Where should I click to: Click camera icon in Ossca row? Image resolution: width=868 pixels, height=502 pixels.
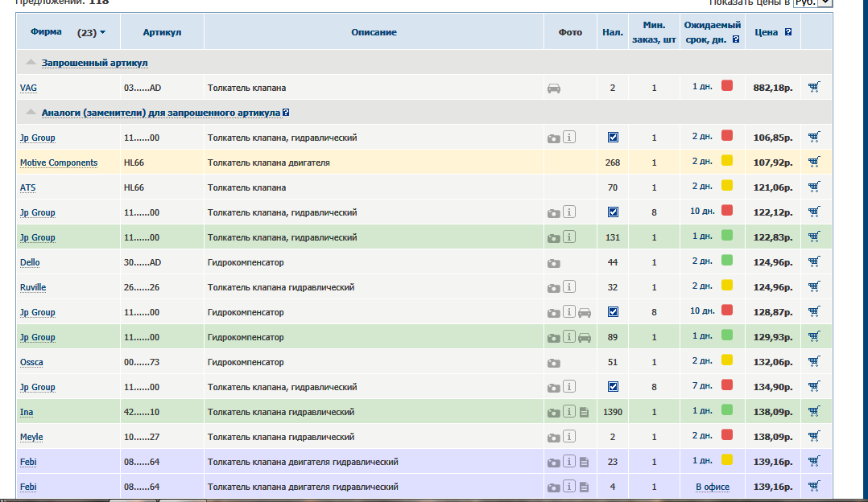pos(554,363)
